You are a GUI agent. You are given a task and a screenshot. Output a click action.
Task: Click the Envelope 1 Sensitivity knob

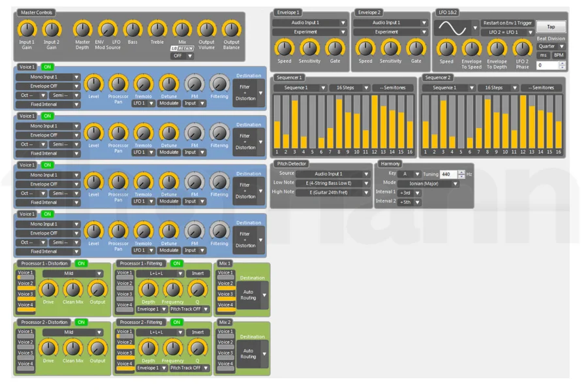tap(309, 48)
